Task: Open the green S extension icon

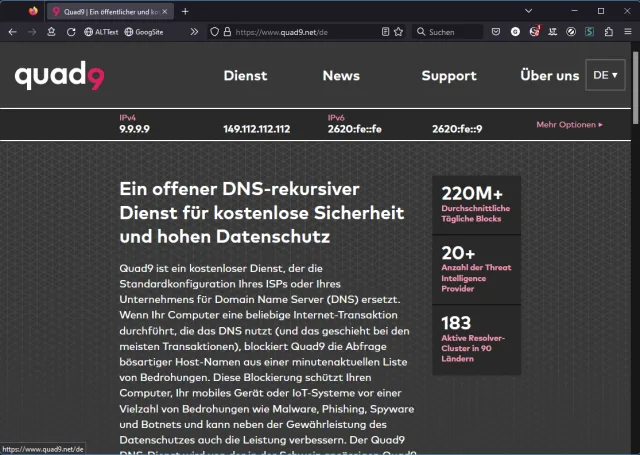Action: (x=589, y=32)
